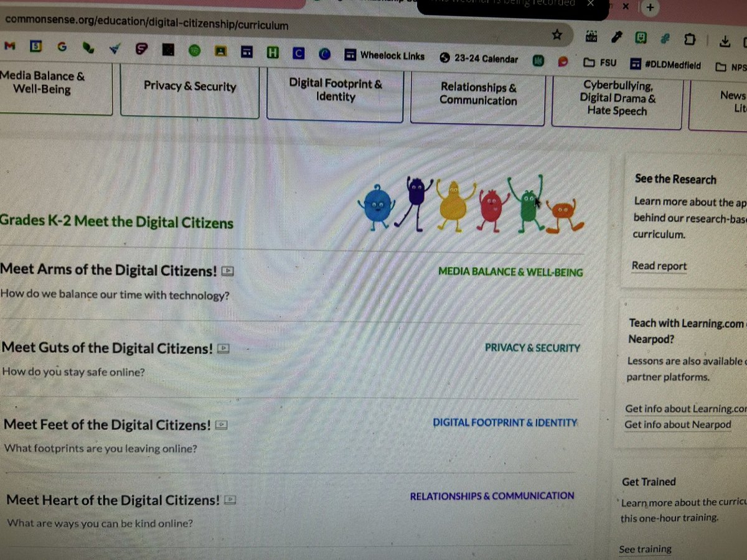Click the RELATIONSHIPS & COMMUNICATION category label
Viewport: 747px width, 560px height.
pyautogui.click(x=492, y=496)
